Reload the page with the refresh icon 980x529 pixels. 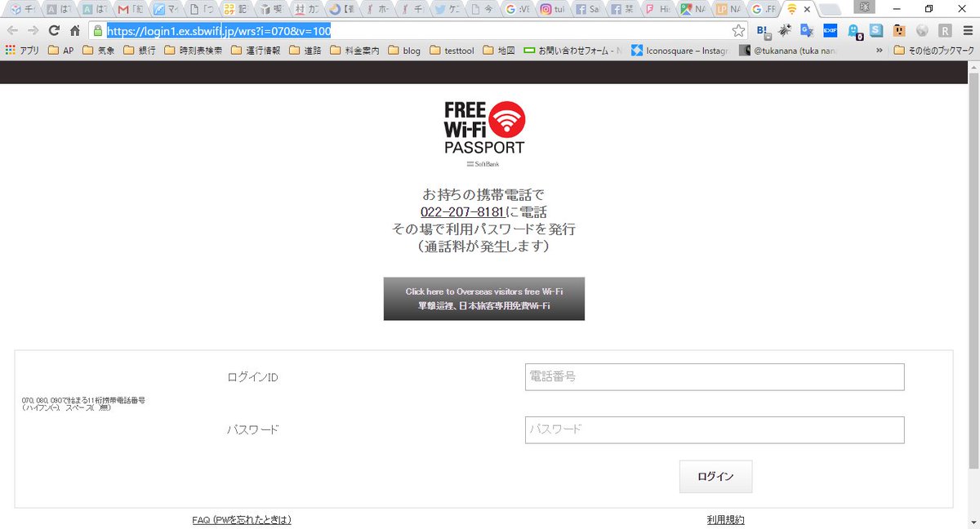click(54, 31)
